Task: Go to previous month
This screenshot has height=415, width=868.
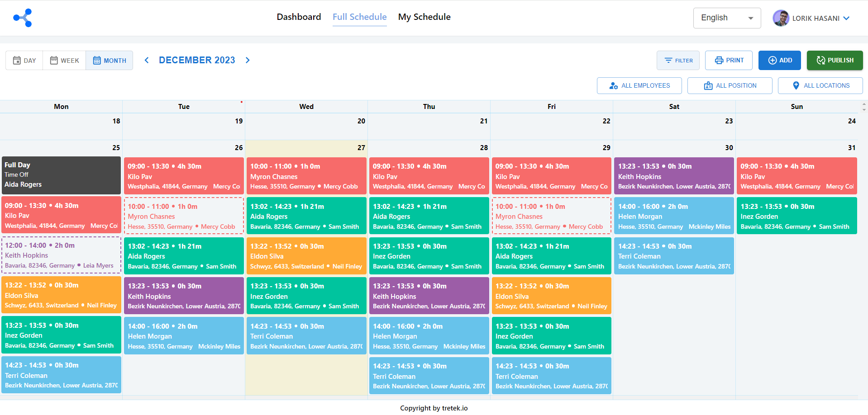Action: [x=147, y=60]
